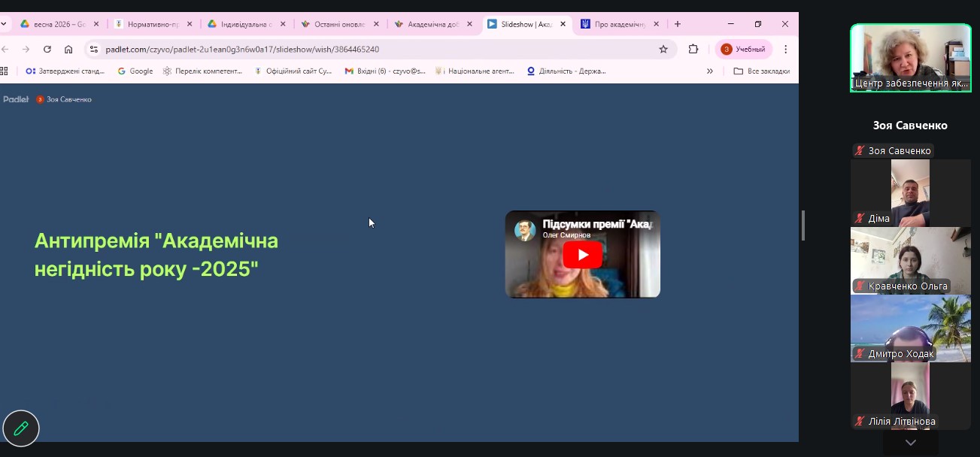Open the site information icon in address bar
This screenshot has width=980, height=457.
coord(94,50)
